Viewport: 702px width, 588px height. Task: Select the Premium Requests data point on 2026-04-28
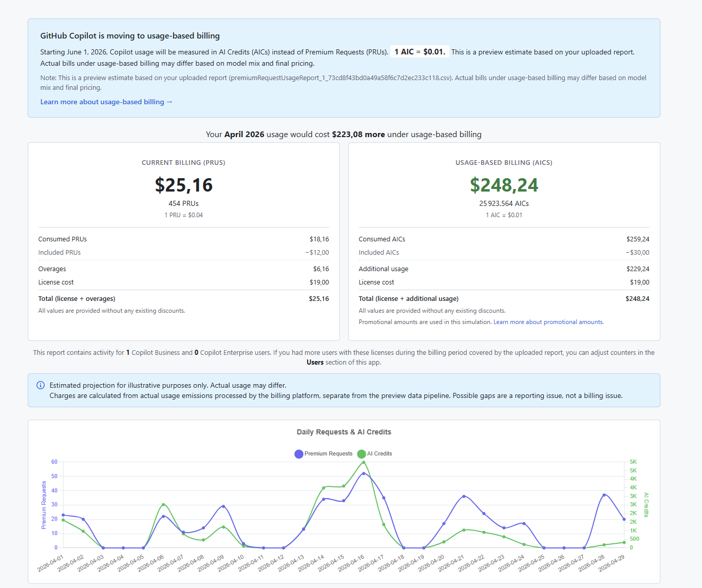point(604,495)
